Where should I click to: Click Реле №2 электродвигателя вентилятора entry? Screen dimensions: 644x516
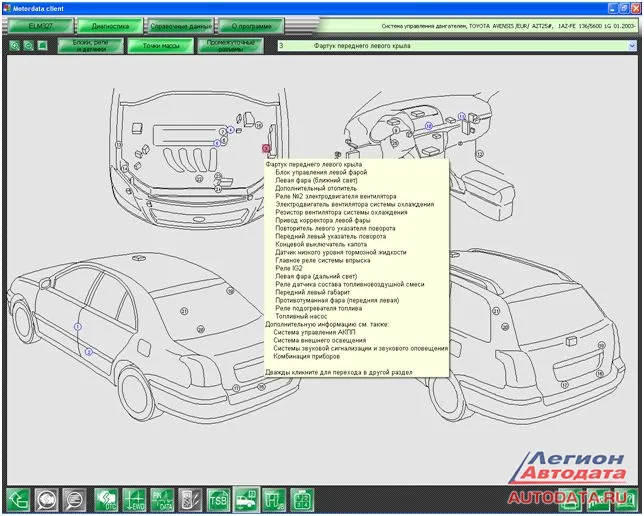[x=336, y=196]
